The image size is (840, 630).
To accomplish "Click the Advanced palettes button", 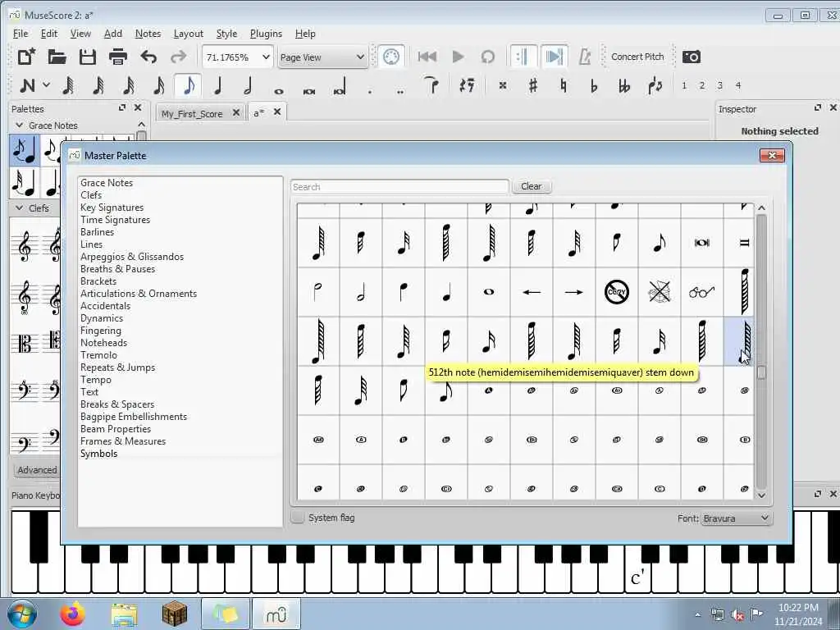I will pyautogui.click(x=37, y=470).
